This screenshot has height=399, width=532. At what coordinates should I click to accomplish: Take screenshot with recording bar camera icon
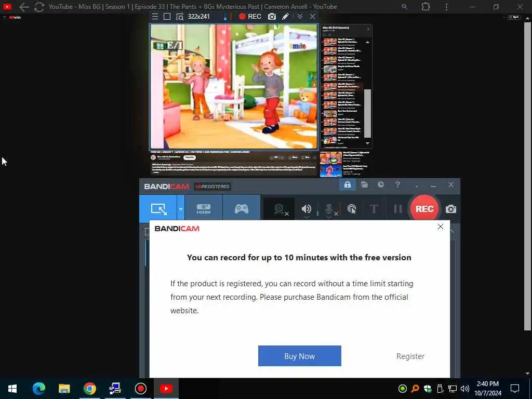point(272,17)
